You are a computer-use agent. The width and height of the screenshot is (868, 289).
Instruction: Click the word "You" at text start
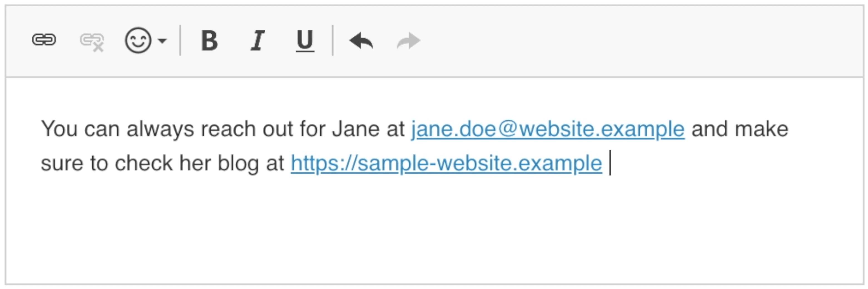click(59, 129)
